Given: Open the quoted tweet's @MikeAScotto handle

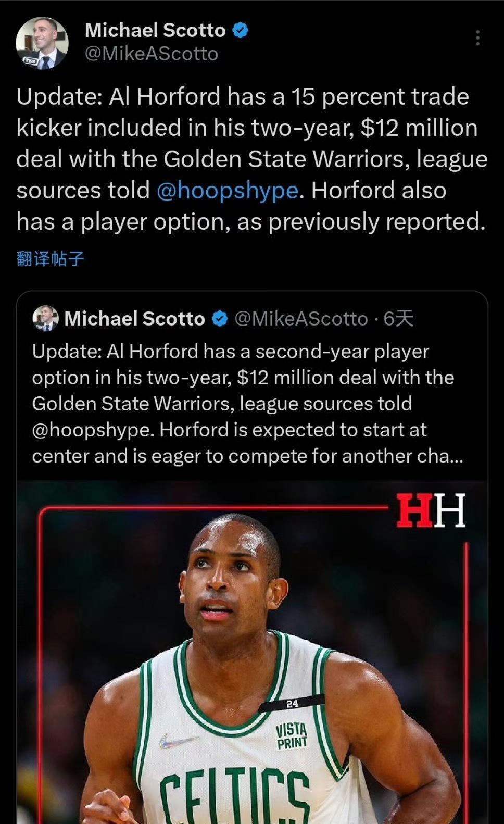Looking at the screenshot, I should [x=301, y=319].
